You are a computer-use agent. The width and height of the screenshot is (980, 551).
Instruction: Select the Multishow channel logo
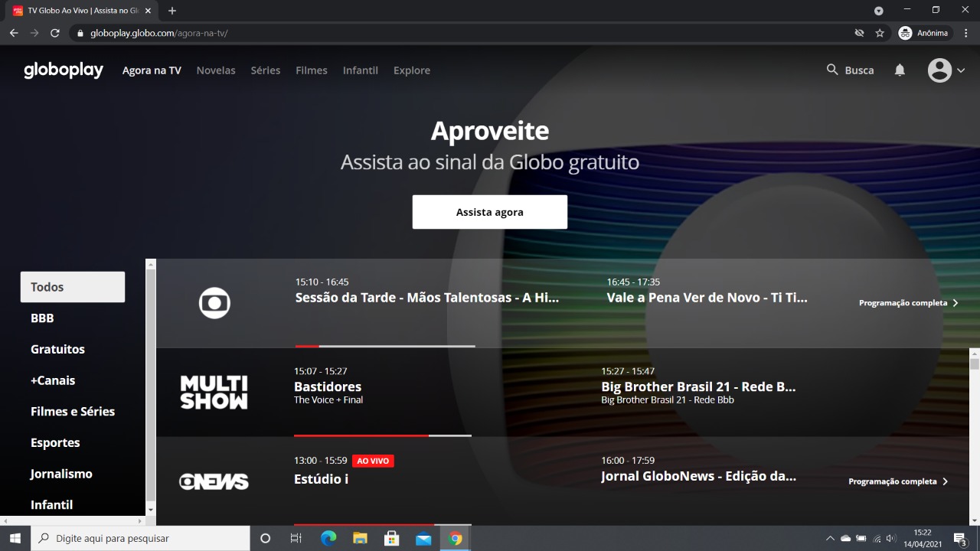tap(214, 393)
